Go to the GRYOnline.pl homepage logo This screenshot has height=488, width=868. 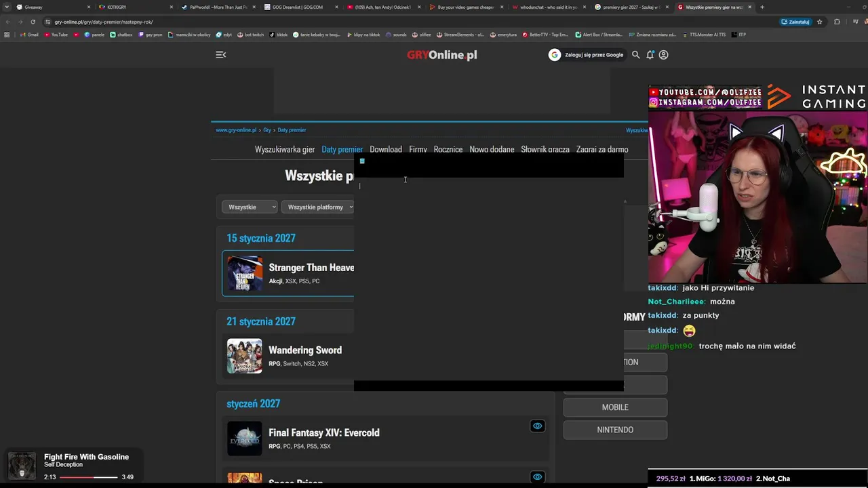[x=442, y=55]
